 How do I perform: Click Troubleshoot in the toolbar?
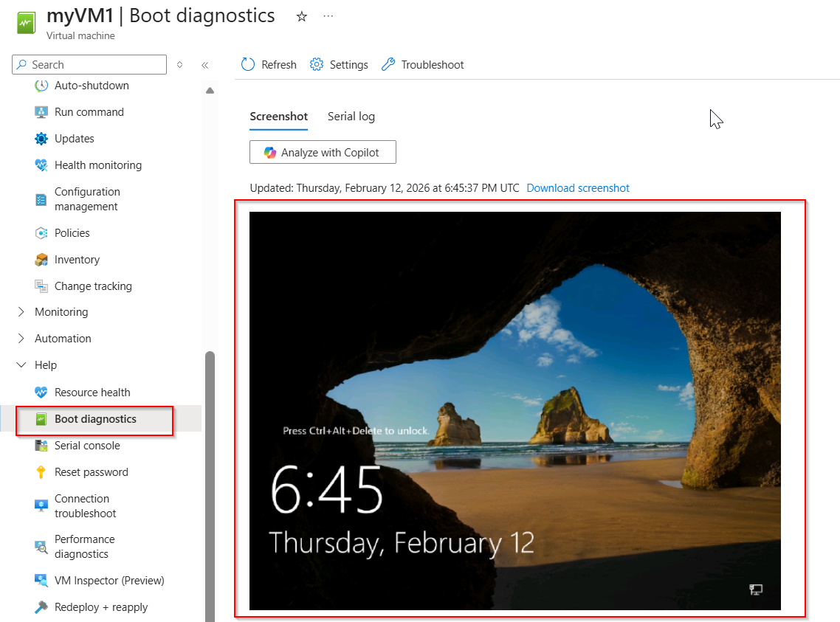tap(423, 65)
